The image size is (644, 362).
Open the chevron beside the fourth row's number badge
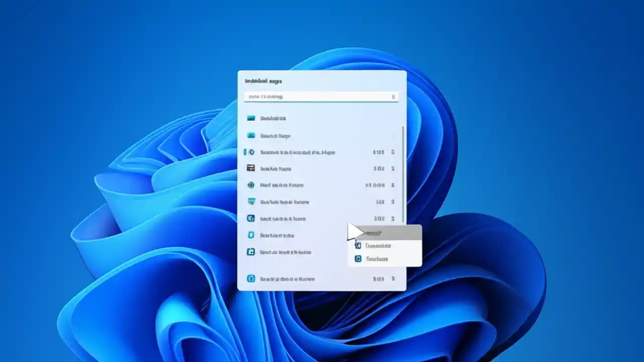pos(393,168)
